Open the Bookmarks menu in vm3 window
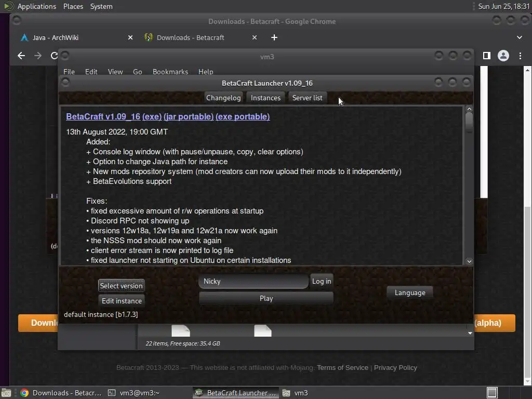532x399 pixels. pyautogui.click(x=170, y=72)
